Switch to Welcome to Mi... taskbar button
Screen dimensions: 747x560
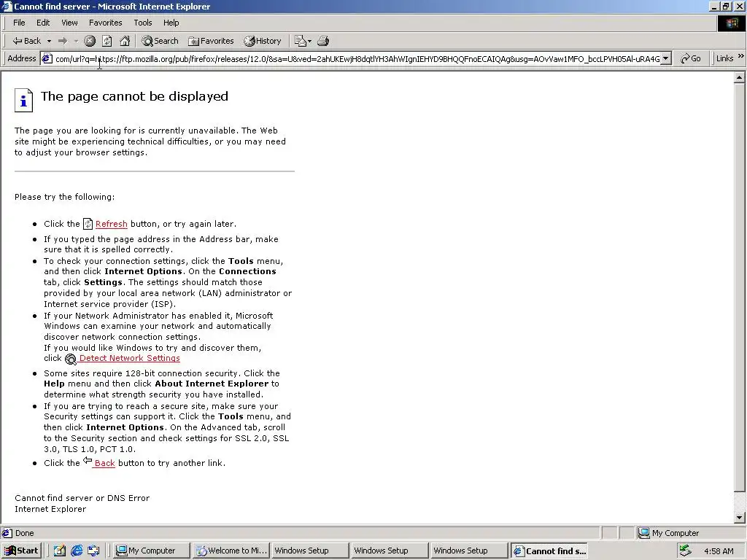(x=231, y=551)
